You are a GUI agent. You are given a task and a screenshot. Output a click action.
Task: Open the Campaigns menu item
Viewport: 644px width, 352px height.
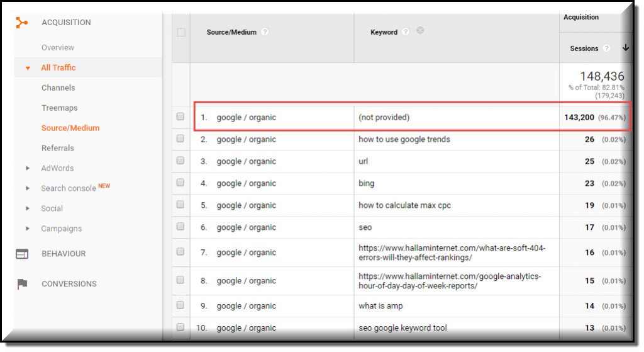pyautogui.click(x=61, y=229)
